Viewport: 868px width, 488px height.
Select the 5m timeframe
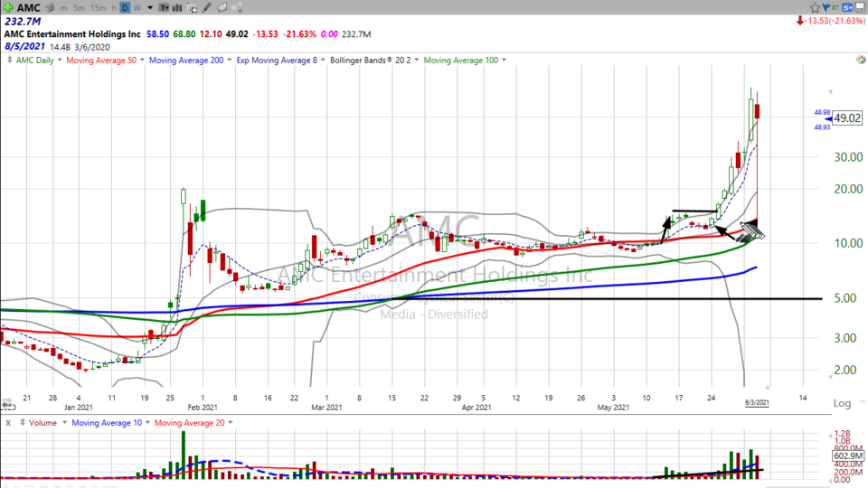tap(79, 8)
